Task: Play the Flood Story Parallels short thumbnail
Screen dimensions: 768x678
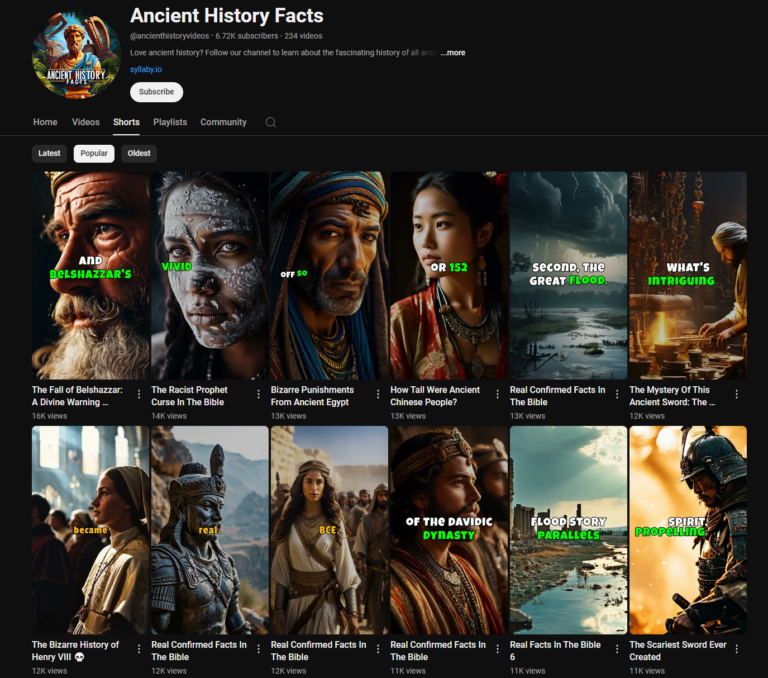Action: [568, 530]
